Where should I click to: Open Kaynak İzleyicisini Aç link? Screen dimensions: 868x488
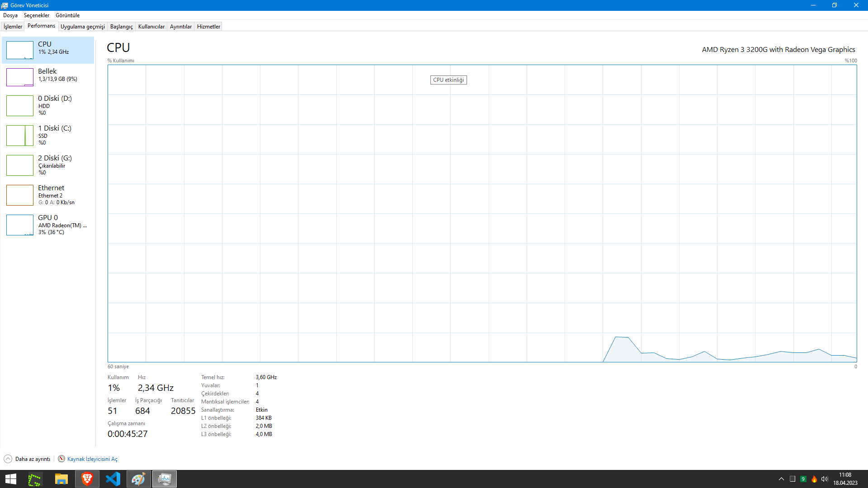pos(92,459)
